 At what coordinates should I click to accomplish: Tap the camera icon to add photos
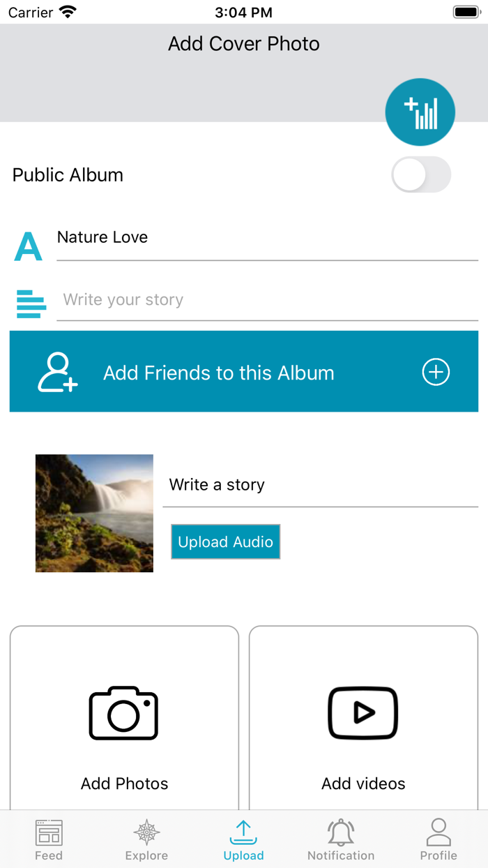(x=124, y=713)
